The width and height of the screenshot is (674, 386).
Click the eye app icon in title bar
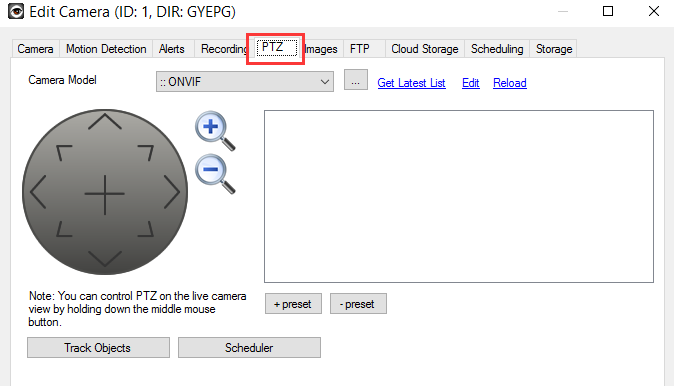pyautogui.click(x=16, y=11)
